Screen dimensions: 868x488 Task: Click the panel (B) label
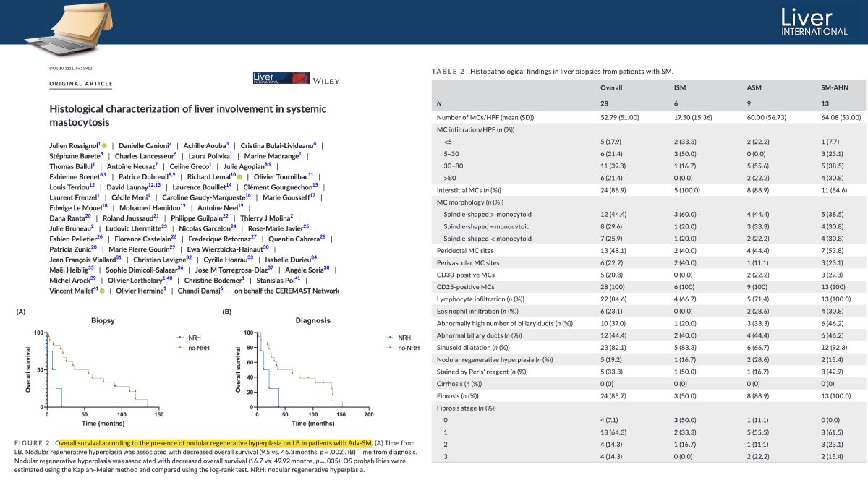(226, 313)
